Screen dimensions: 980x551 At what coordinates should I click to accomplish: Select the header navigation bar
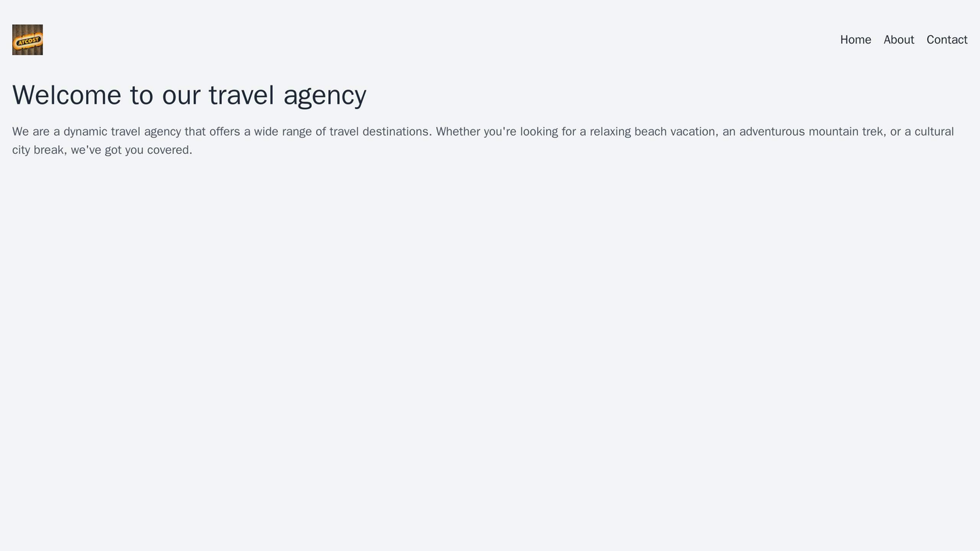click(490, 41)
